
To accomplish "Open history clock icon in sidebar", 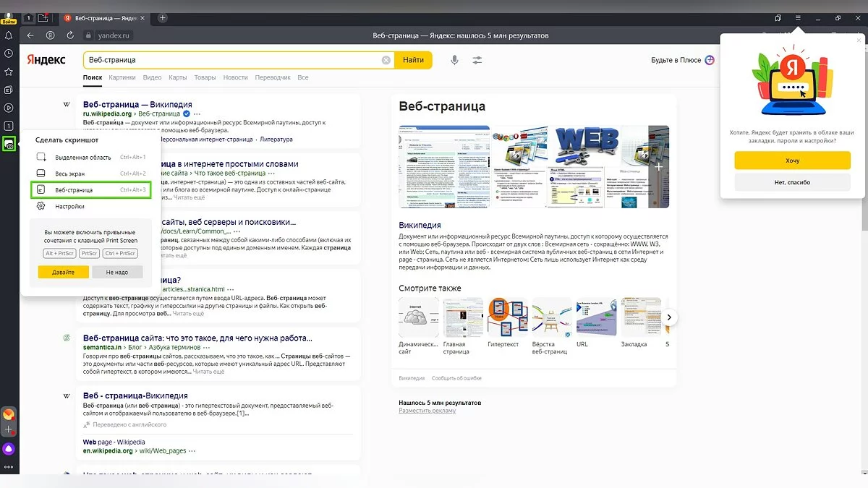I will [x=9, y=53].
